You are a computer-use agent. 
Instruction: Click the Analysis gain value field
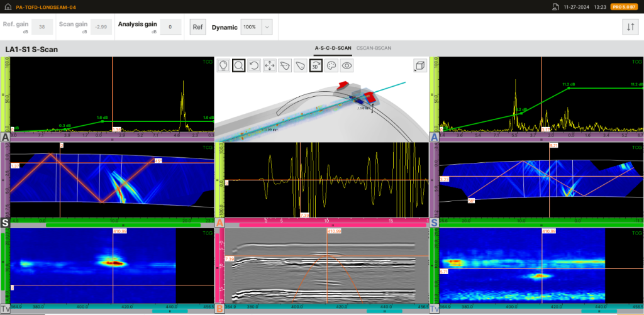[x=169, y=27]
